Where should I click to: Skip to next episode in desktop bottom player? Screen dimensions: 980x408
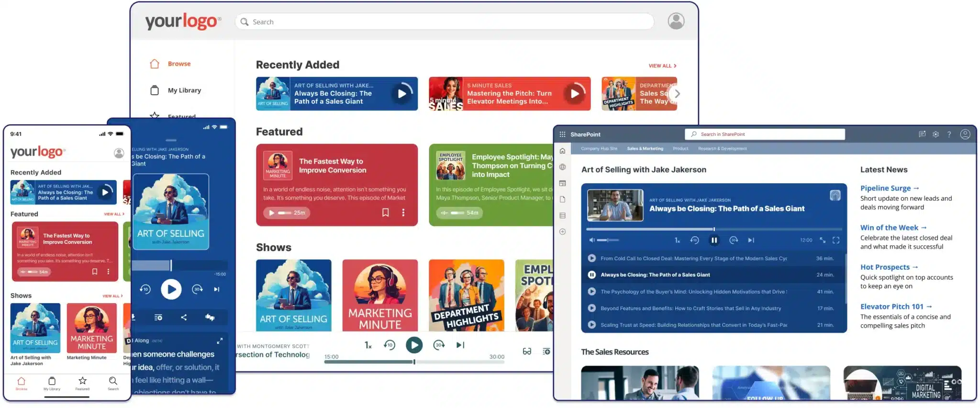click(x=460, y=345)
